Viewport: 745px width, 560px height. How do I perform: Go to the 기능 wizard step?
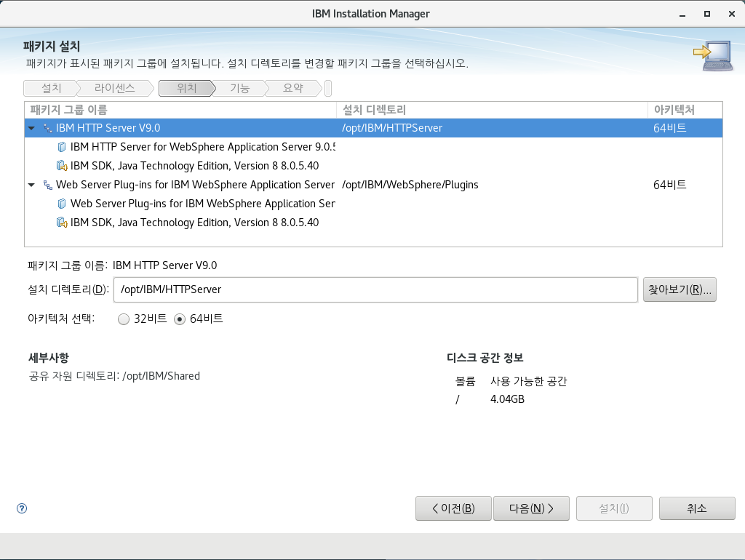point(240,88)
